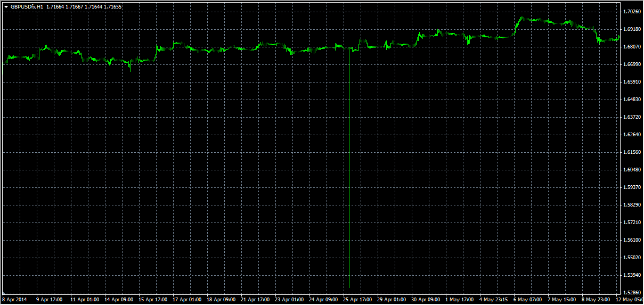Click the 24 Apr 09:00 time label

coord(323,300)
